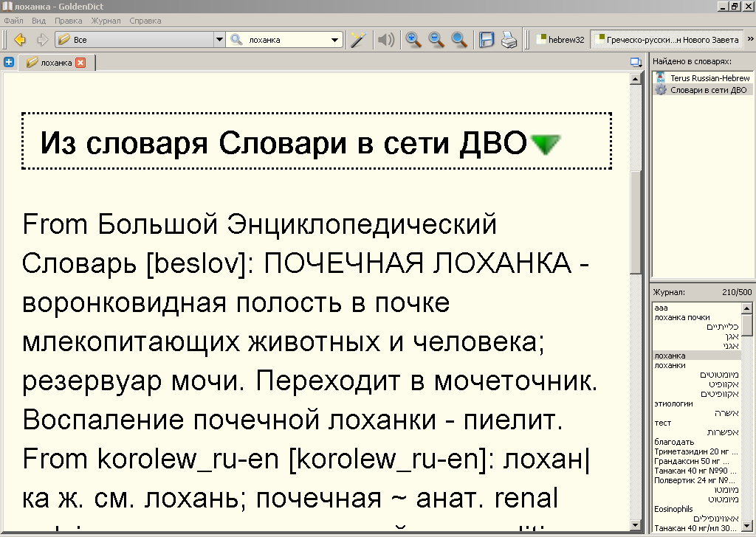Screen dimensions: 756x537
Task: Click the article scrollbar's down arrow
Action: click(x=636, y=525)
